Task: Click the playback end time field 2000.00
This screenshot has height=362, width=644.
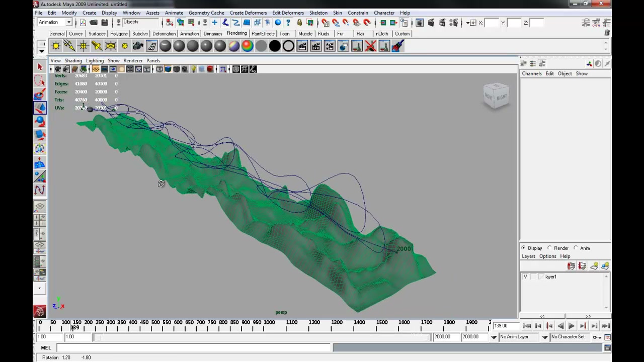Action: [x=446, y=337]
